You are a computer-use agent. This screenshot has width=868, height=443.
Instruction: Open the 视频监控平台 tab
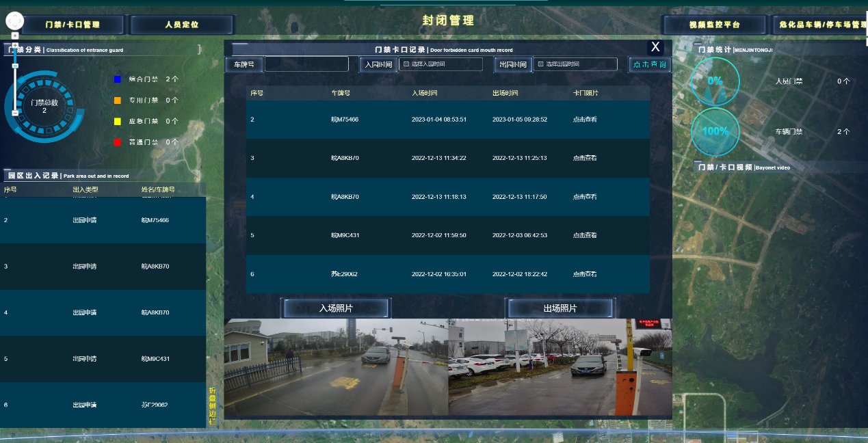coord(714,25)
